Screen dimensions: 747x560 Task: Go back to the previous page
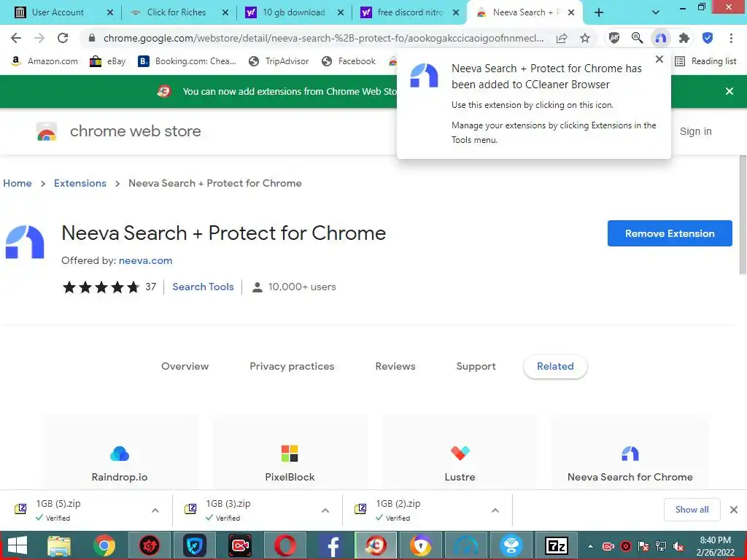16,38
